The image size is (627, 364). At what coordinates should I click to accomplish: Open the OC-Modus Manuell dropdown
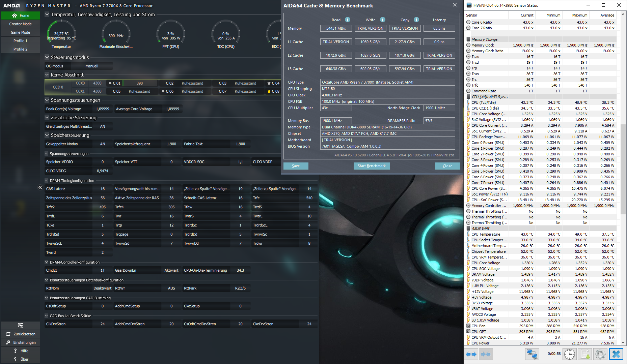click(92, 66)
